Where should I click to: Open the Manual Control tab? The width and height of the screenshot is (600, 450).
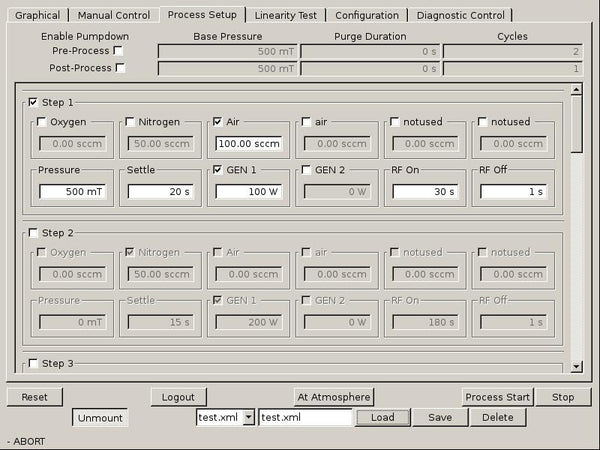click(x=115, y=15)
